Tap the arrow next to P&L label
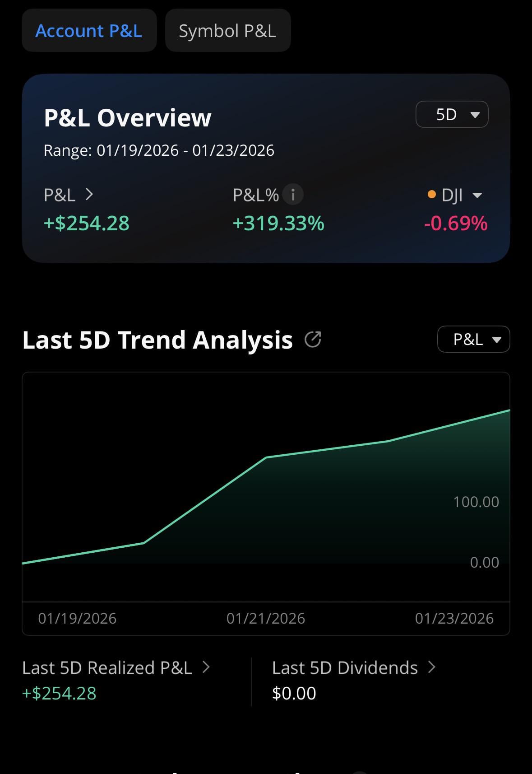 coord(89,195)
